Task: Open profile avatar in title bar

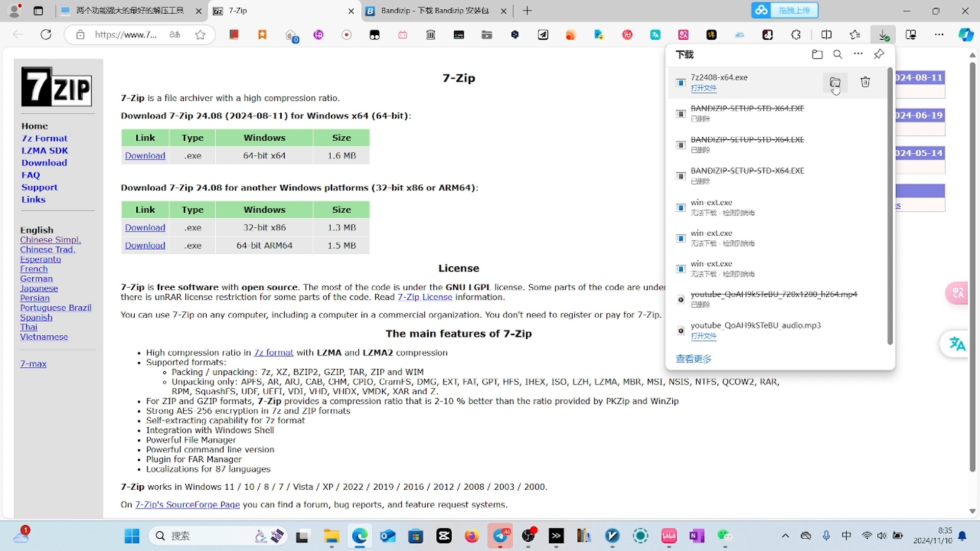Action: click(15, 11)
